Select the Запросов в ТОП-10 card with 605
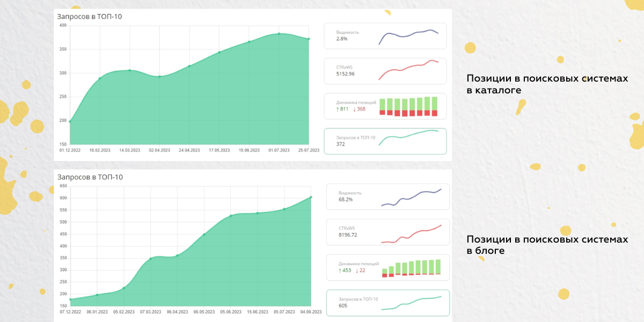 tap(387, 303)
